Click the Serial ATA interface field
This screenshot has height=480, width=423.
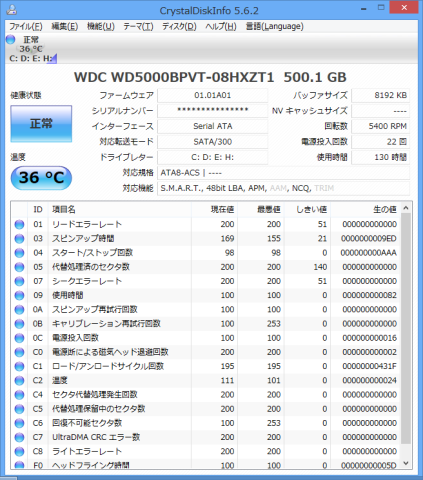(x=213, y=126)
